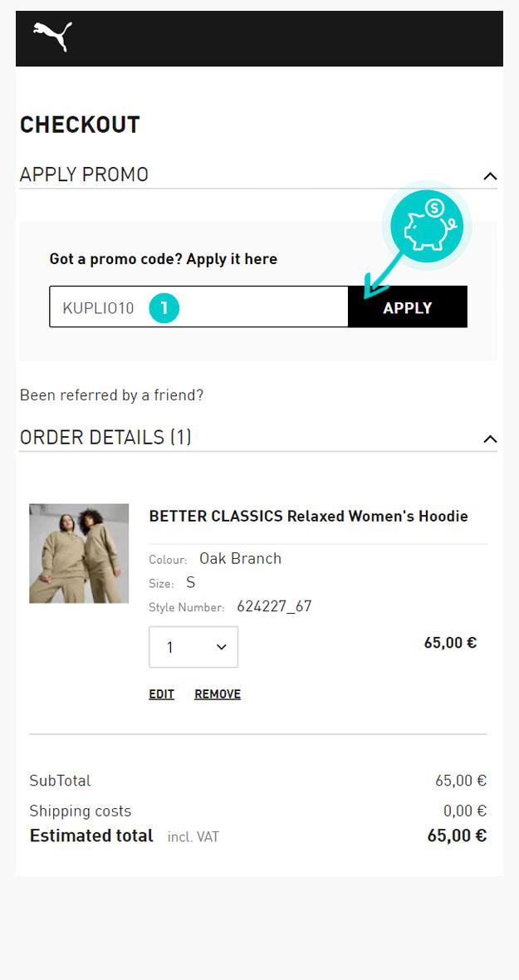This screenshot has width=519, height=980.
Task: Open the quantity dropdown
Action: pyautogui.click(x=193, y=647)
